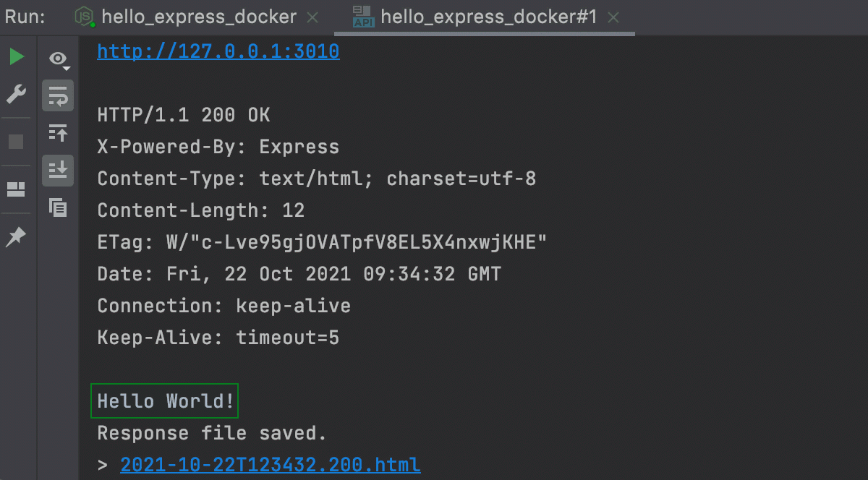The image size is (868, 480).
Task: Close the hello_express_docker tab
Action: pyautogui.click(x=313, y=17)
